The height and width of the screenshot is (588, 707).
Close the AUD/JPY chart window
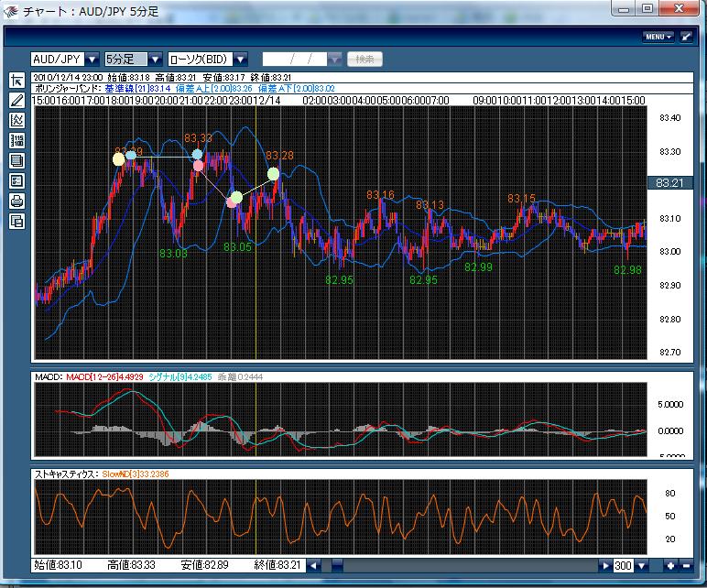(680, 8)
